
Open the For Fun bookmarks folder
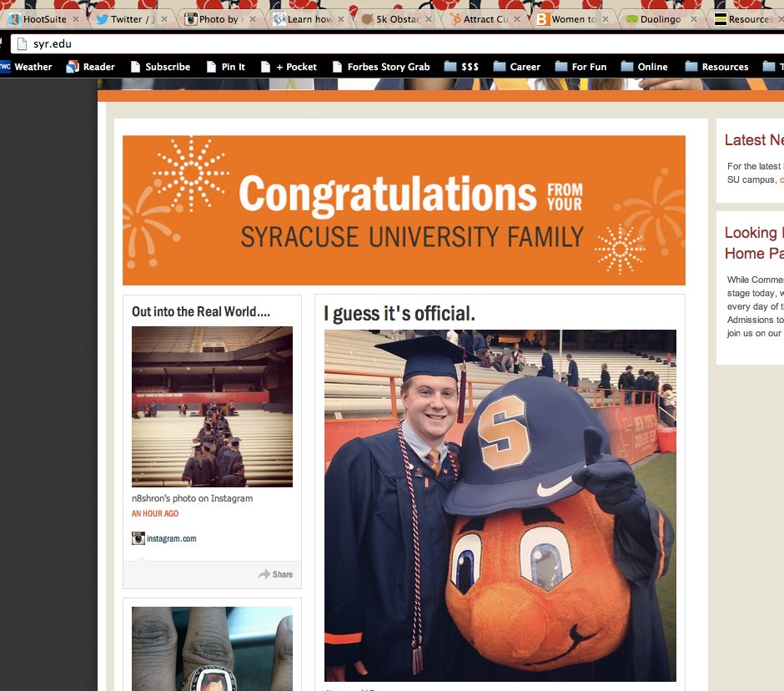coord(580,67)
